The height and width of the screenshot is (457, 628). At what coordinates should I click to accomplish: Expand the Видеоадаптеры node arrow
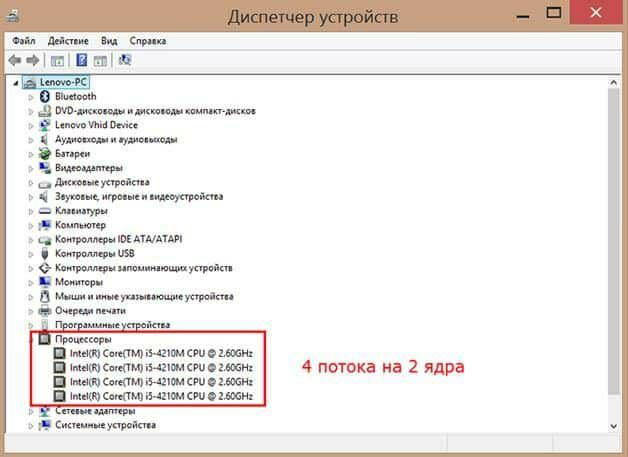pyautogui.click(x=31, y=169)
